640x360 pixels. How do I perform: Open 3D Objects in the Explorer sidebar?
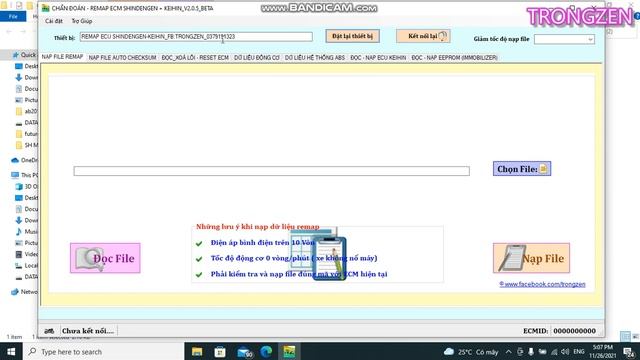pyautogui.click(x=26, y=186)
